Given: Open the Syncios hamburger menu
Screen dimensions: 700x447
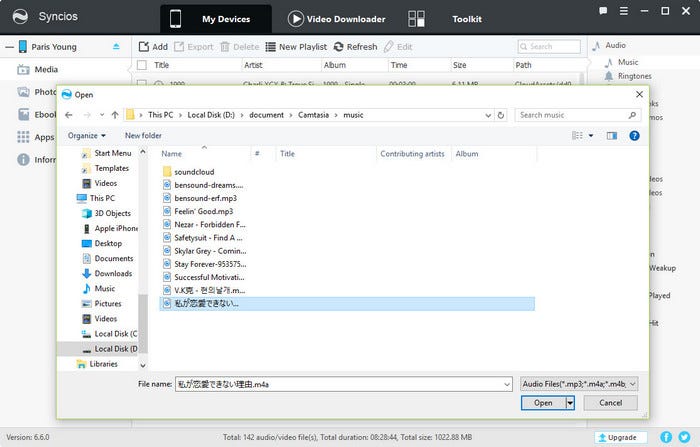Looking at the screenshot, I should coord(624,11).
